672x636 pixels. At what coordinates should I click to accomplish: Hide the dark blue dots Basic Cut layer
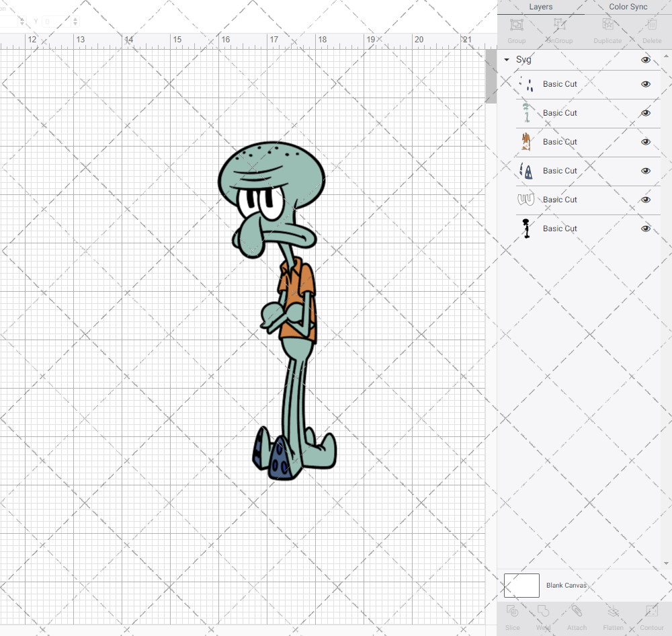645,84
